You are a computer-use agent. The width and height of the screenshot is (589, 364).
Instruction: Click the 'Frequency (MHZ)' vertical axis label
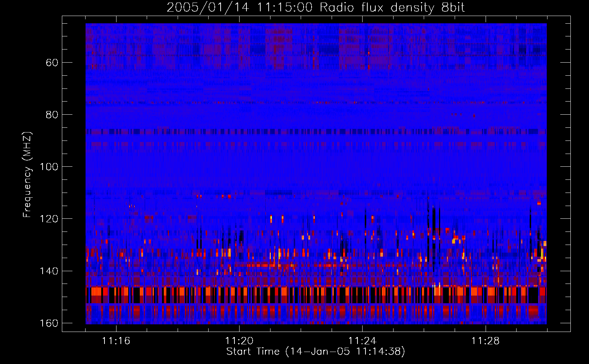click(27, 175)
